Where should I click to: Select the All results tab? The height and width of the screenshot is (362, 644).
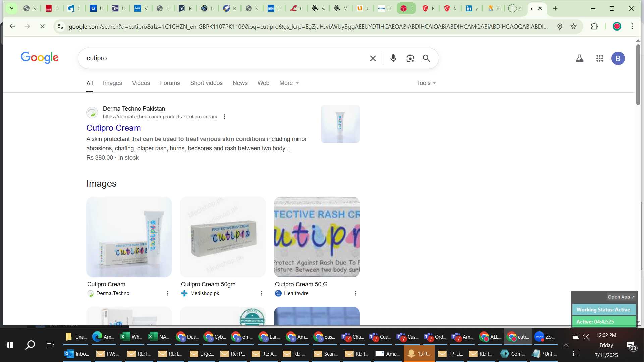89,83
